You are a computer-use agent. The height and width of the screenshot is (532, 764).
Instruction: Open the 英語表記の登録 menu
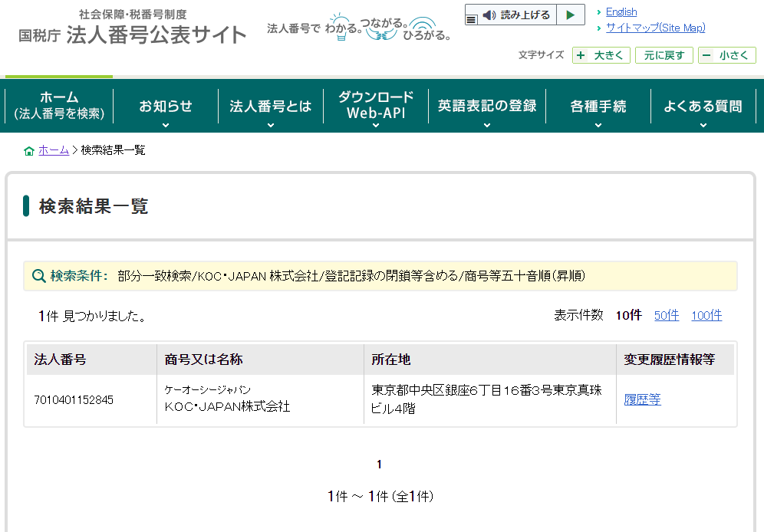[x=487, y=106]
